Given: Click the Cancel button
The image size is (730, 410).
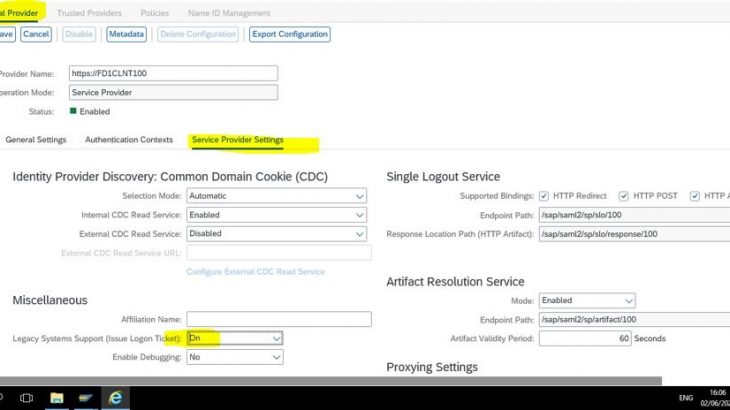Looking at the screenshot, I should (36, 34).
